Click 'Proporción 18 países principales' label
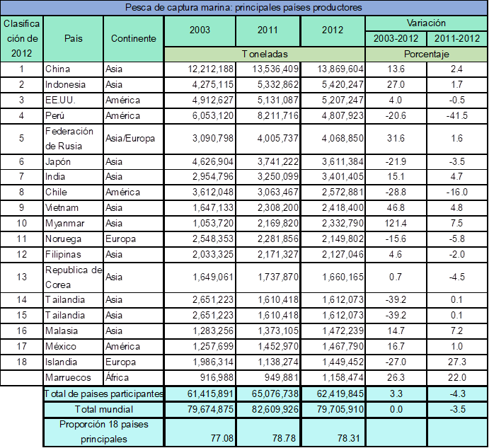The width and height of the screenshot is (489, 448). pos(103,432)
